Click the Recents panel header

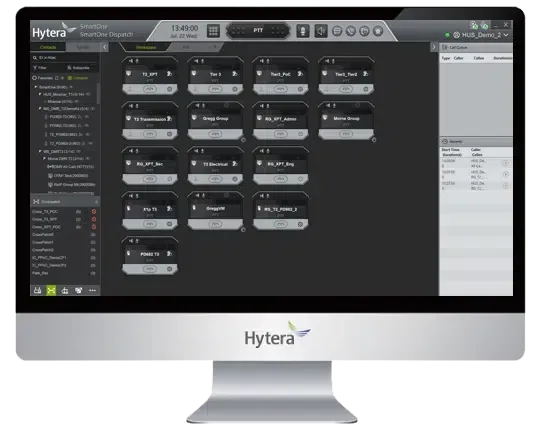pos(475,141)
